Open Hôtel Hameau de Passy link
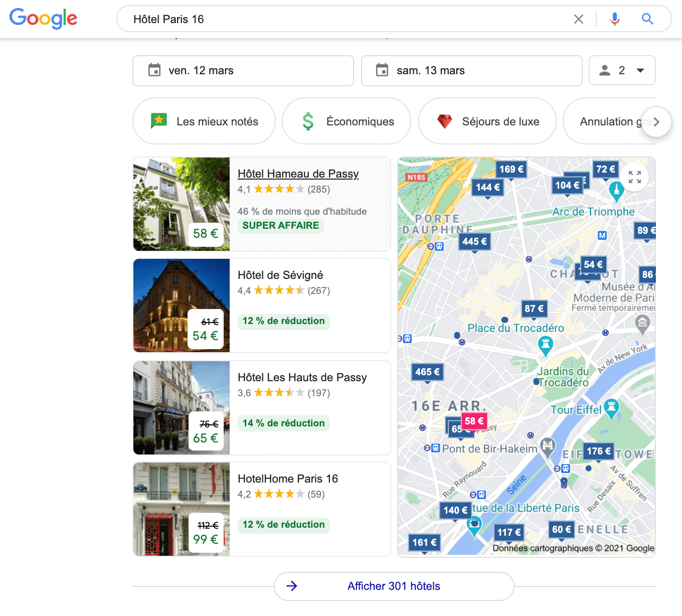This screenshot has height=616, width=682. pyautogui.click(x=298, y=174)
